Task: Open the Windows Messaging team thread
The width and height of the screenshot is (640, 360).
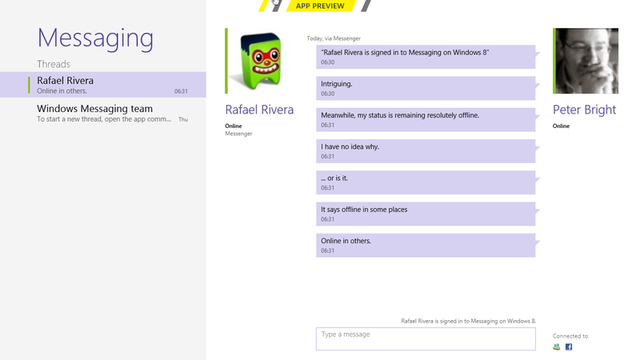Action: (x=103, y=113)
